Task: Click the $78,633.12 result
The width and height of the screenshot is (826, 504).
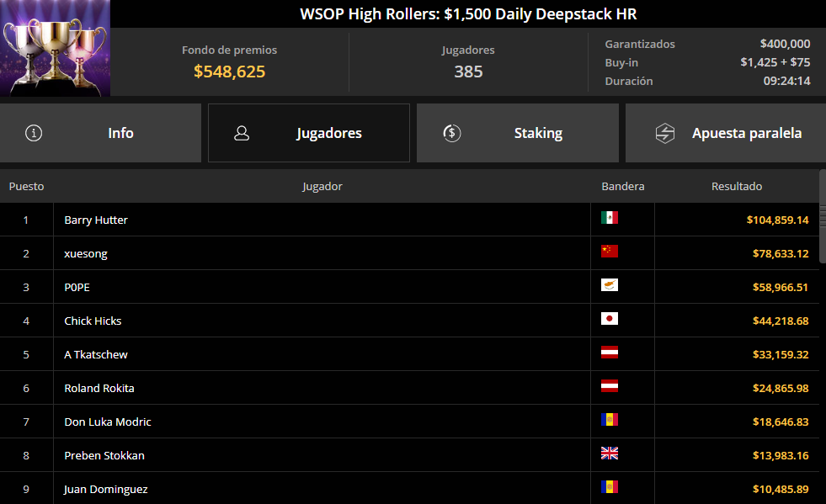Action: pyautogui.click(x=781, y=254)
